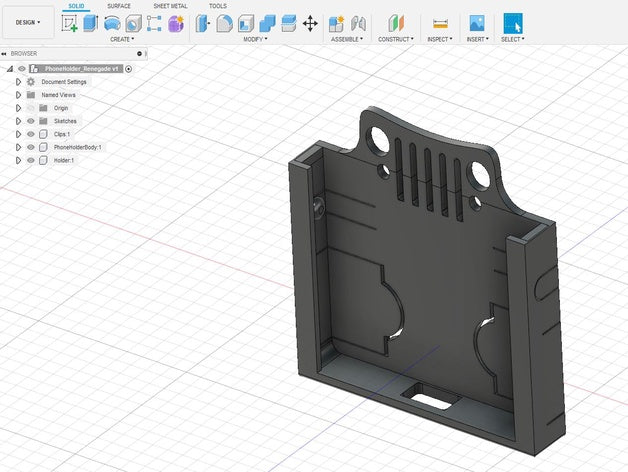
Task: Open the purple Create Form tool
Action: [176, 24]
